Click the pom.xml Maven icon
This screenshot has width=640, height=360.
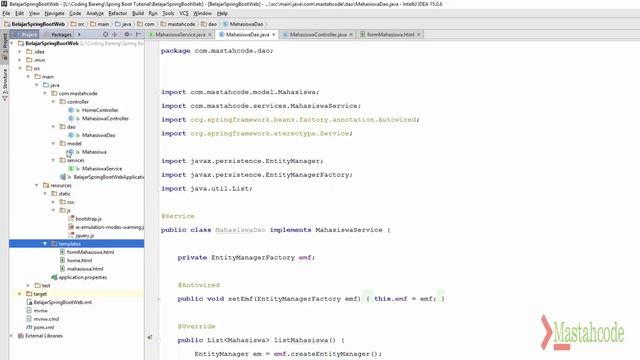click(x=29, y=327)
